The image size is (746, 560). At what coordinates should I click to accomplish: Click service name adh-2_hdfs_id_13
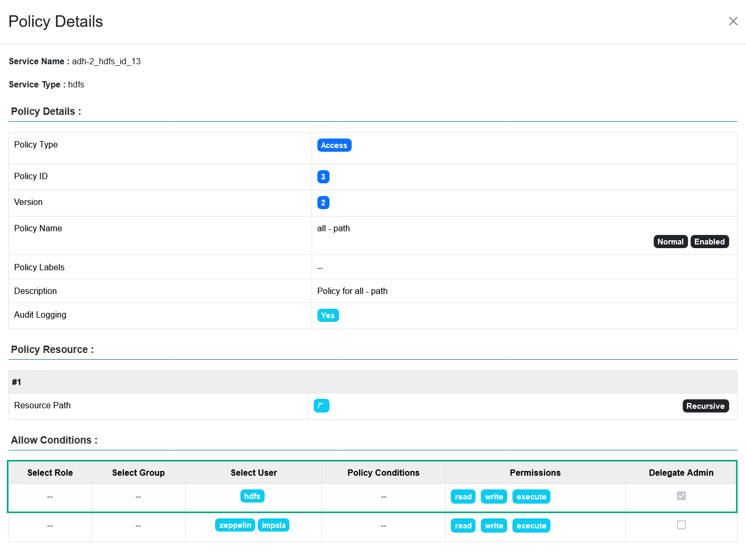point(106,62)
